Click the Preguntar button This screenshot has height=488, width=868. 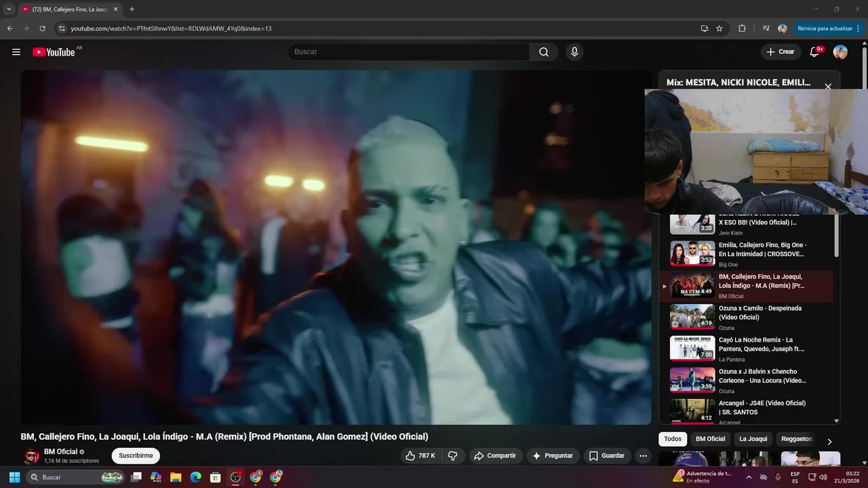pos(553,455)
